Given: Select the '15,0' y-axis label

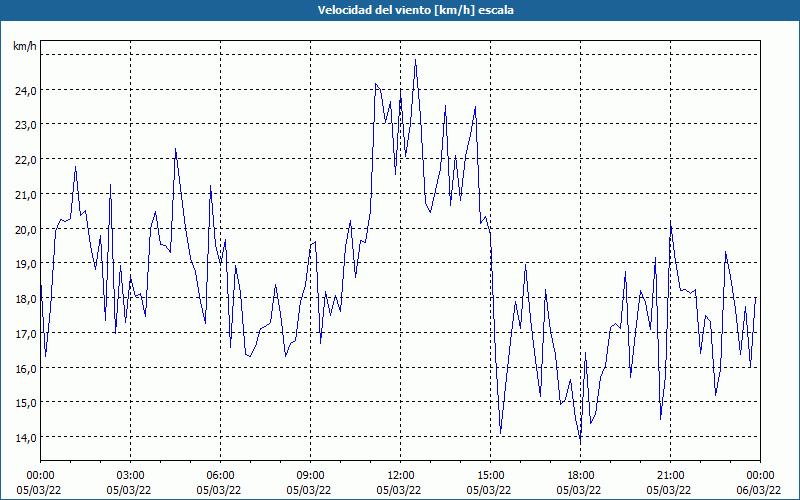Looking at the screenshot, I should click(25, 403).
